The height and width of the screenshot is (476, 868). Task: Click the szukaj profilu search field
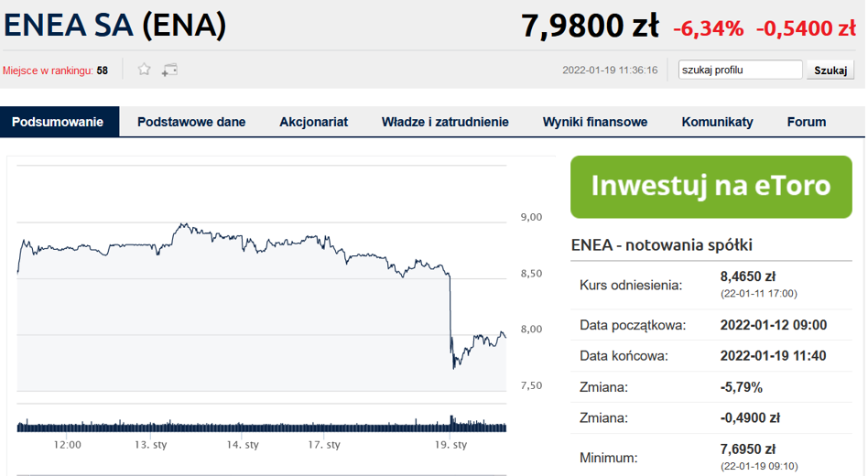point(740,70)
